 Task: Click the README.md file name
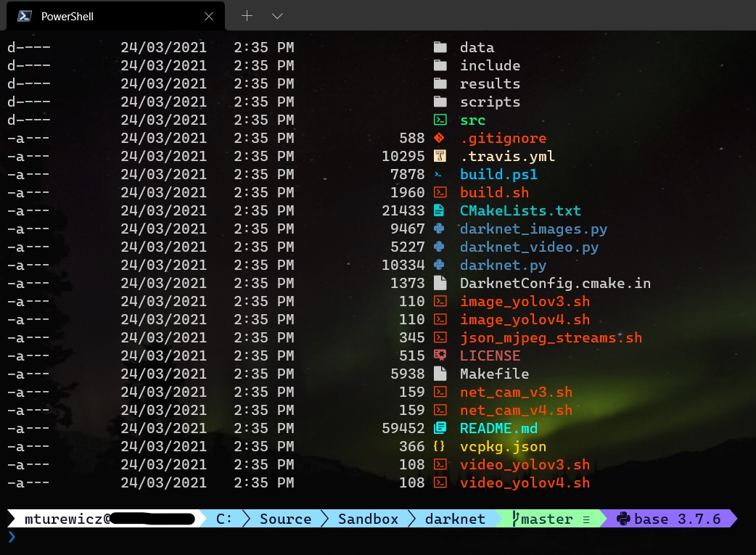click(x=498, y=428)
